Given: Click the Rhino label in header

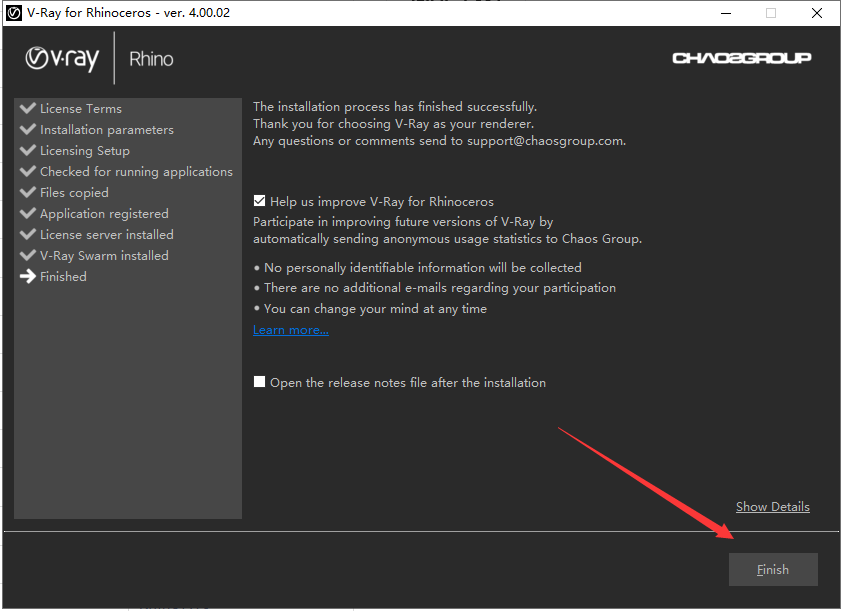Looking at the screenshot, I should 151,59.
